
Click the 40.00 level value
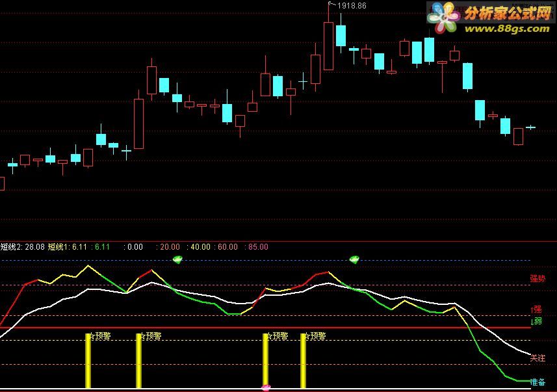point(200,246)
